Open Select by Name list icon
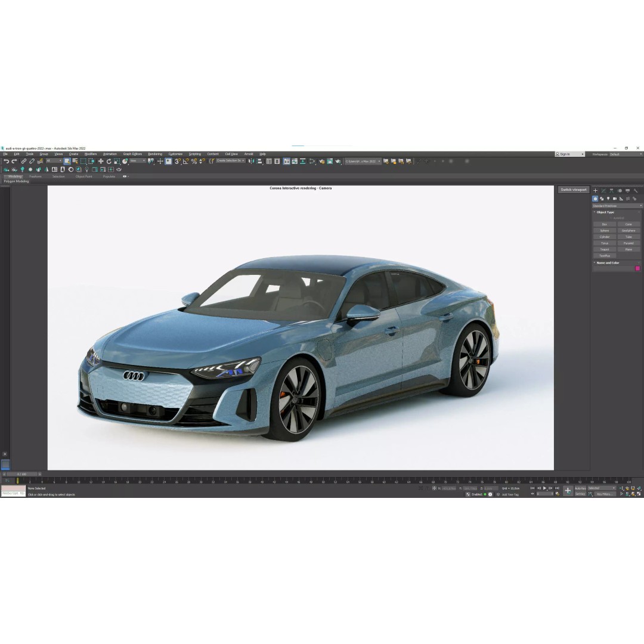This screenshot has width=644, height=644. pyautogui.click(x=75, y=162)
